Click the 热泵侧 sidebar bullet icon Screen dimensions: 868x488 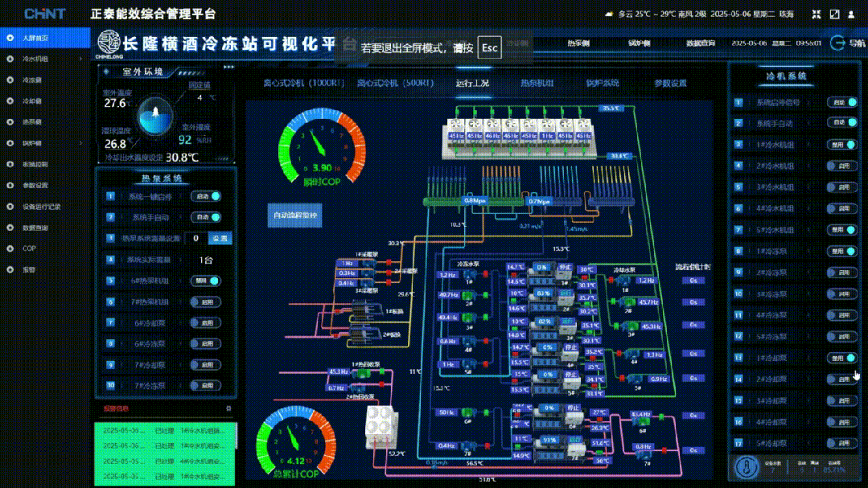[x=10, y=121]
